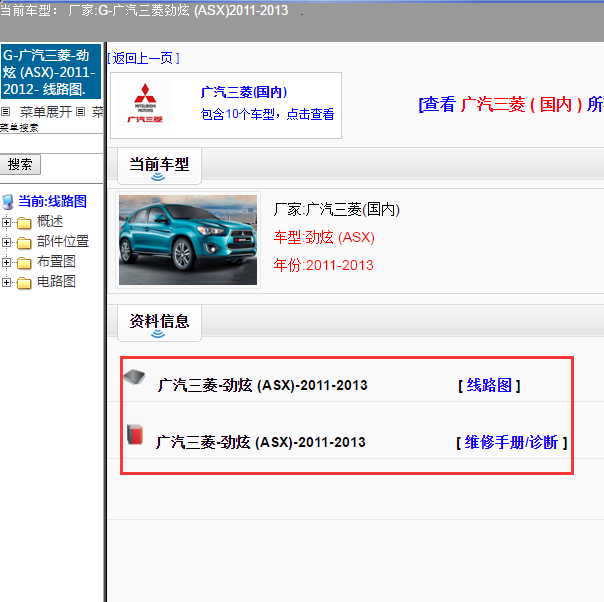Click the red book icon for 维修手册 row
The width and height of the screenshot is (604, 602).
click(135, 434)
